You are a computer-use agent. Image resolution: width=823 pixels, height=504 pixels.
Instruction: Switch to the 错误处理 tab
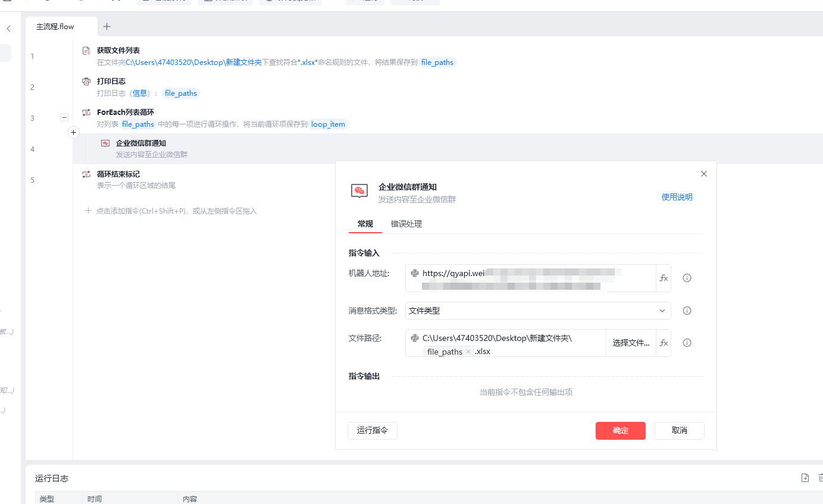406,224
